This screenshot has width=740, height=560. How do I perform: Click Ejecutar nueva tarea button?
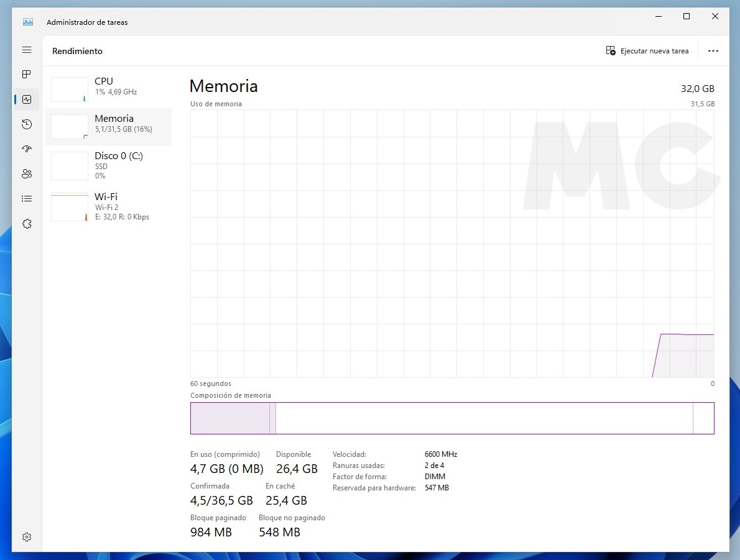click(647, 51)
